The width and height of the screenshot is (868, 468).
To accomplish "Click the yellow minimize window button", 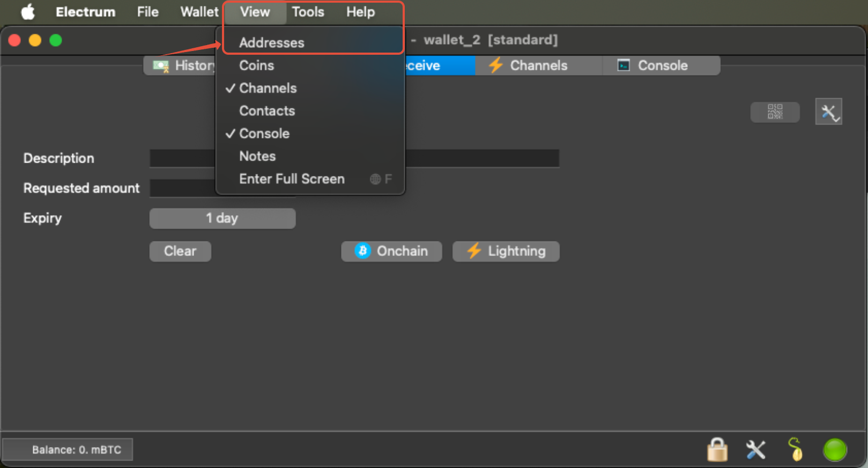I will pos(35,40).
